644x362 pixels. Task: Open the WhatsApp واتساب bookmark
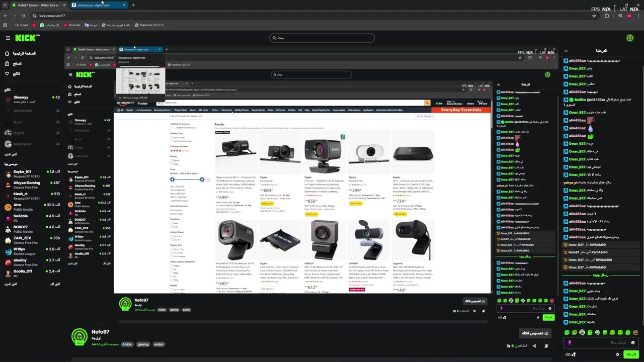(x=50, y=25)
